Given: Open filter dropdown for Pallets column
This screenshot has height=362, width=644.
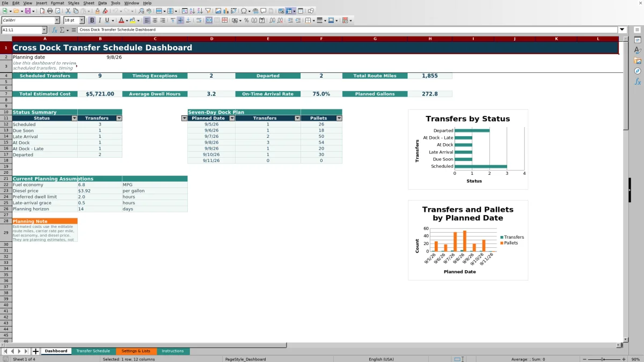Looking at the screenshot, I should [339, 118].
